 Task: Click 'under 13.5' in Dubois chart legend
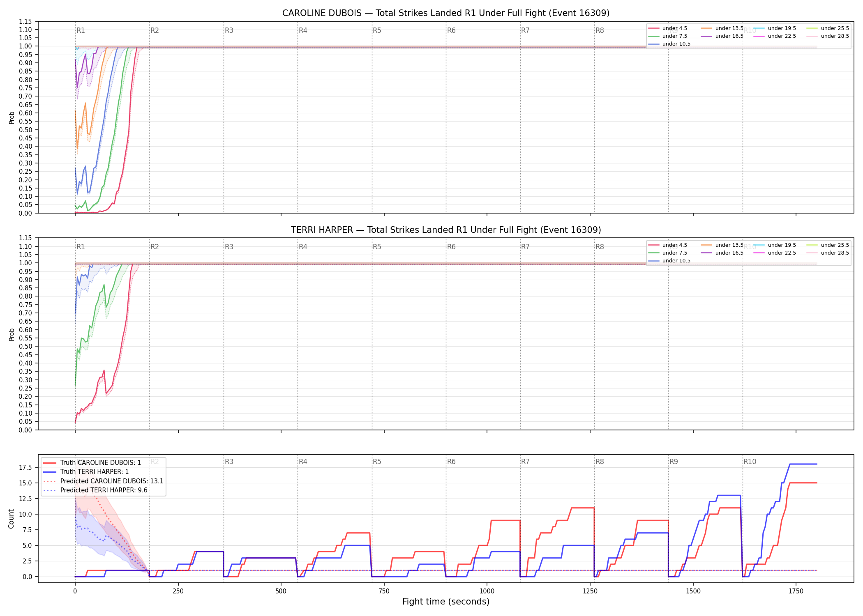(729, 28)
